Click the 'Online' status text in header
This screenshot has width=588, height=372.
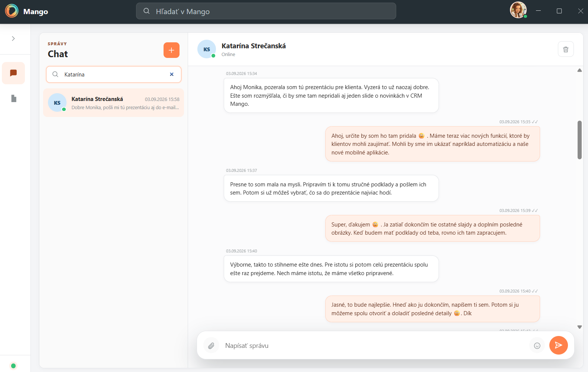[228, 55]
